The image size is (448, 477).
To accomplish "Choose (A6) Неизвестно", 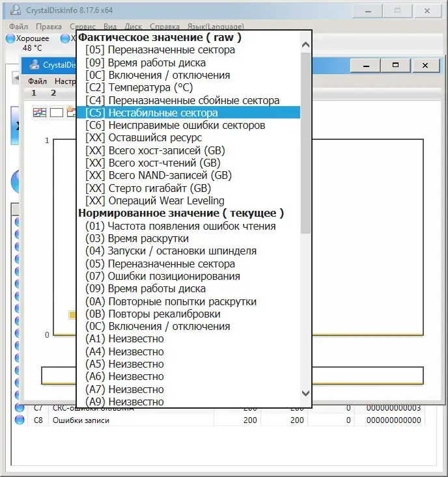I will pos(188,377).
